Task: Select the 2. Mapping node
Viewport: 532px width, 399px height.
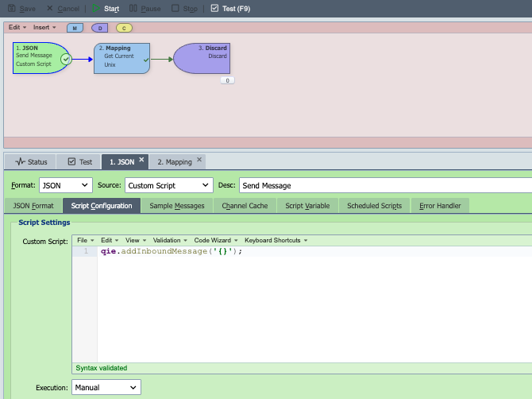Action: pyautogui.click(x=121, y=58)
